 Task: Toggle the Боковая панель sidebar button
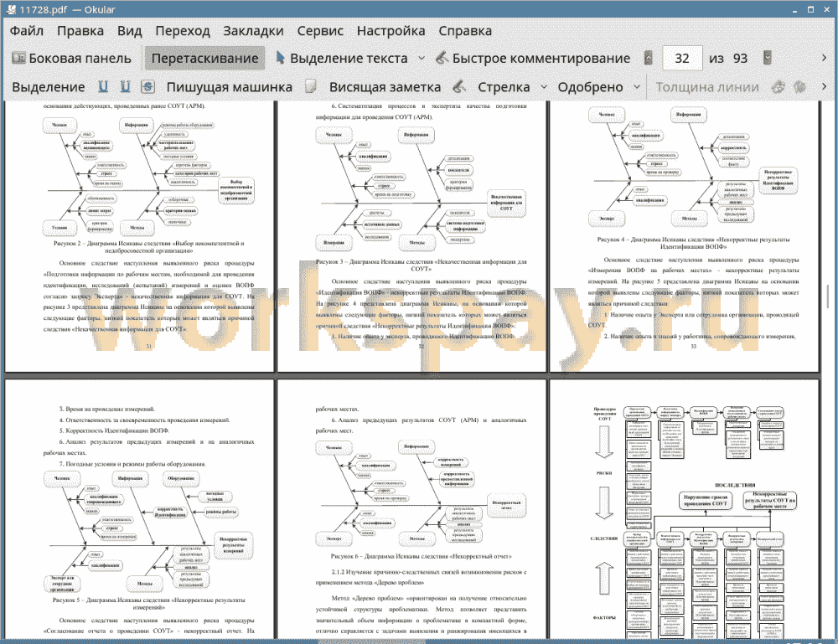pos(71,59)
